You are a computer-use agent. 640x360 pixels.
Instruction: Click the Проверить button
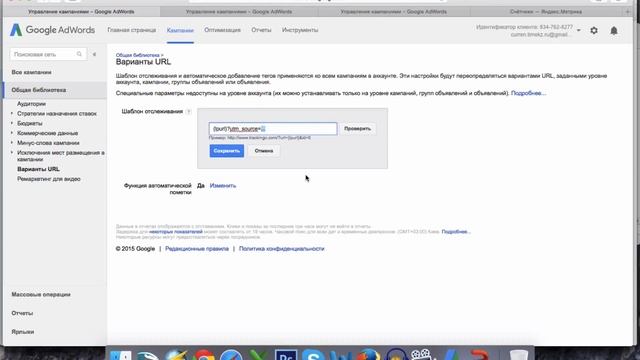tap(358, 129)
